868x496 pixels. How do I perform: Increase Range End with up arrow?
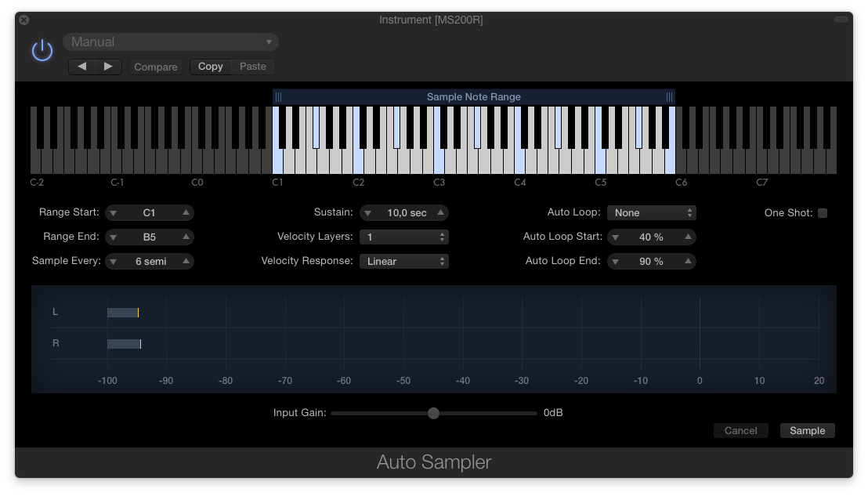click(186, 237)
